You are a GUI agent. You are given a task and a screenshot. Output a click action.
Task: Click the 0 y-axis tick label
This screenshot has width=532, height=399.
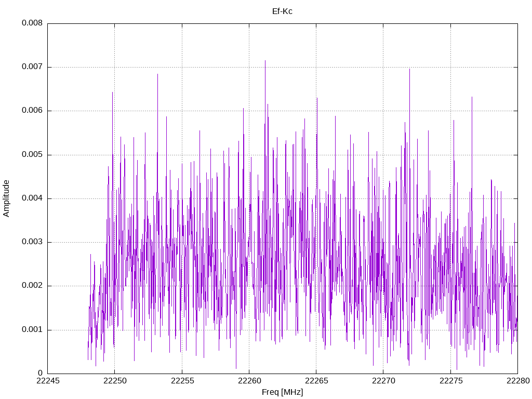pyautogui.click(x=41, y=373)
